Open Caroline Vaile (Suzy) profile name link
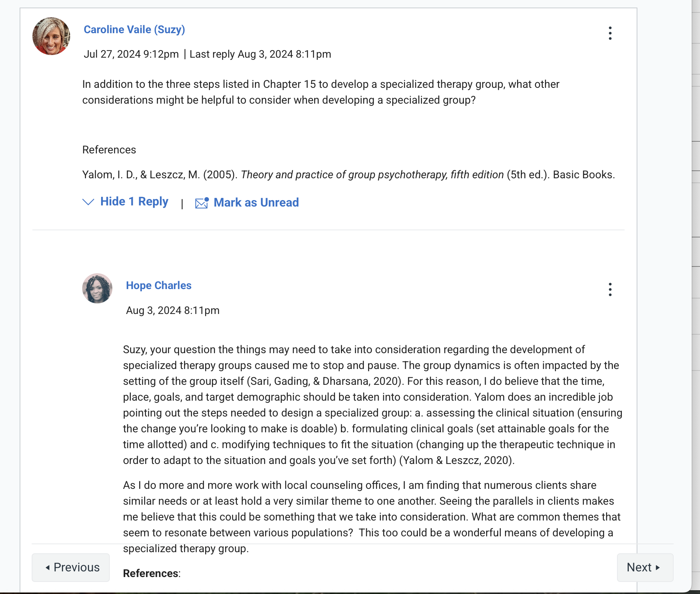This screenshot has height=594, width=700. 134,29
